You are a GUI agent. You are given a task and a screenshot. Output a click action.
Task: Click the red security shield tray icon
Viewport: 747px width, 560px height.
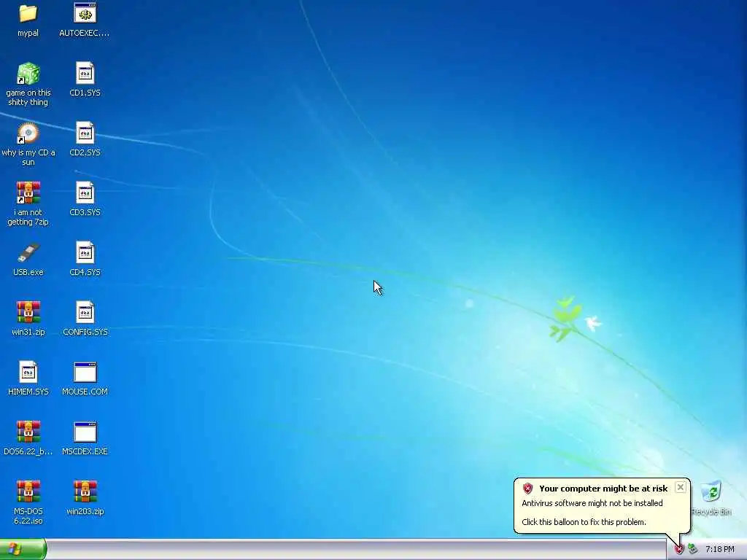[679, 550]
